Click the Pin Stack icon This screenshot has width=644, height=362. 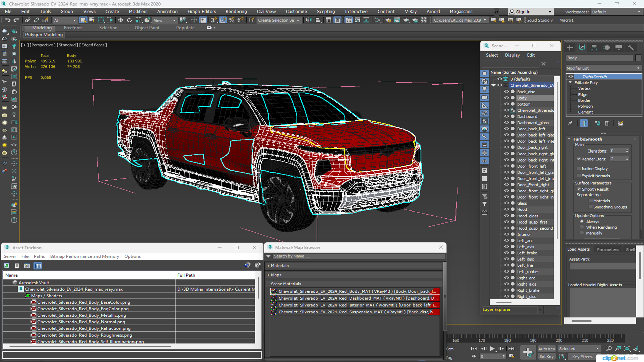[570, 123]
